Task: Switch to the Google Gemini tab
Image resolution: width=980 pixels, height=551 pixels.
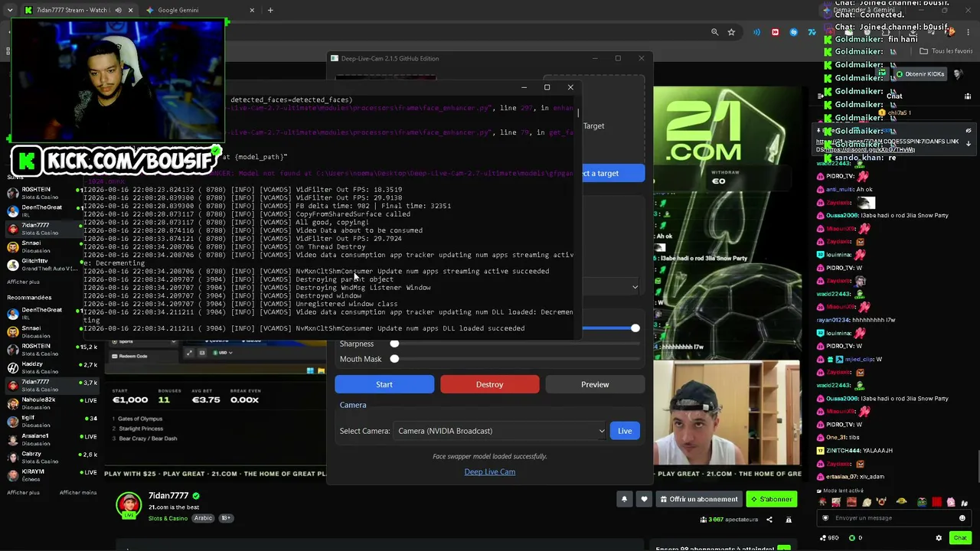Action: tap(201, 10)
